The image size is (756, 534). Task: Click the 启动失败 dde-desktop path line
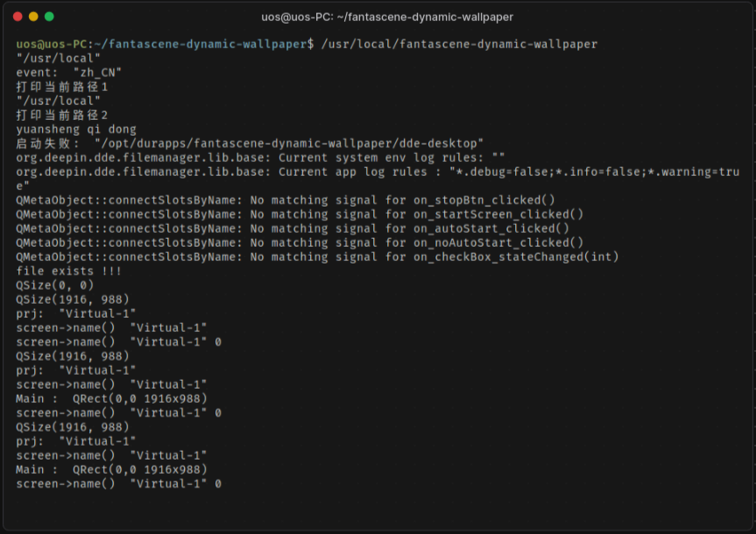pos(250,144)
